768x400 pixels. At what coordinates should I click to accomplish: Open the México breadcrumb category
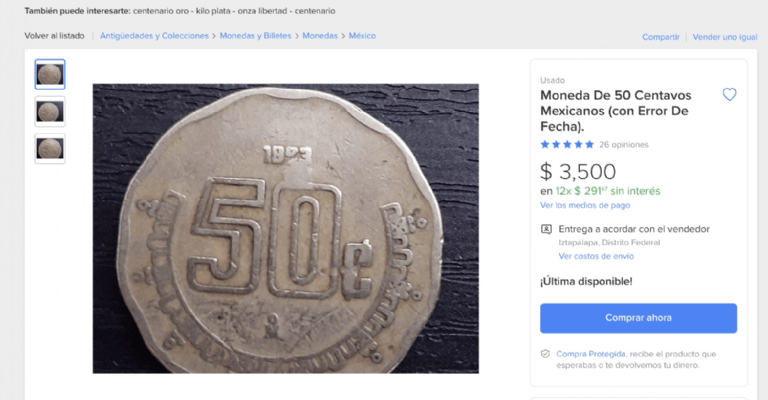(x=362, y=36)
